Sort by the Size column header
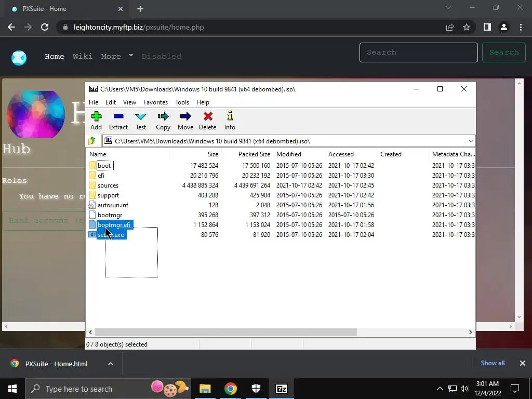Viewport: 532px width, 399px height. [195, 154]
